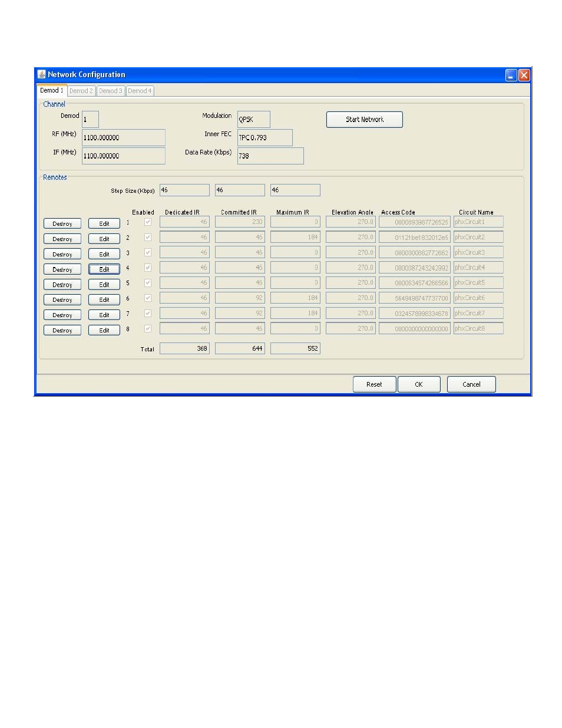Toggle Enabled checkbox for remote 7
This screenshot has width=562, height=728.
tap(148, 314)
